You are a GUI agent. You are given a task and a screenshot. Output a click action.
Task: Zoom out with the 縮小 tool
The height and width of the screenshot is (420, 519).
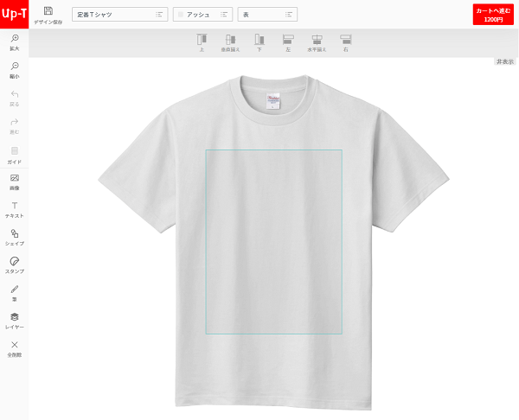14,70
